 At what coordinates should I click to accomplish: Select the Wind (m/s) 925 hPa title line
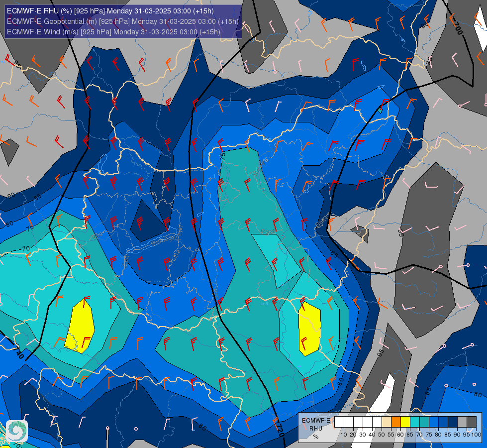point(114,32)
